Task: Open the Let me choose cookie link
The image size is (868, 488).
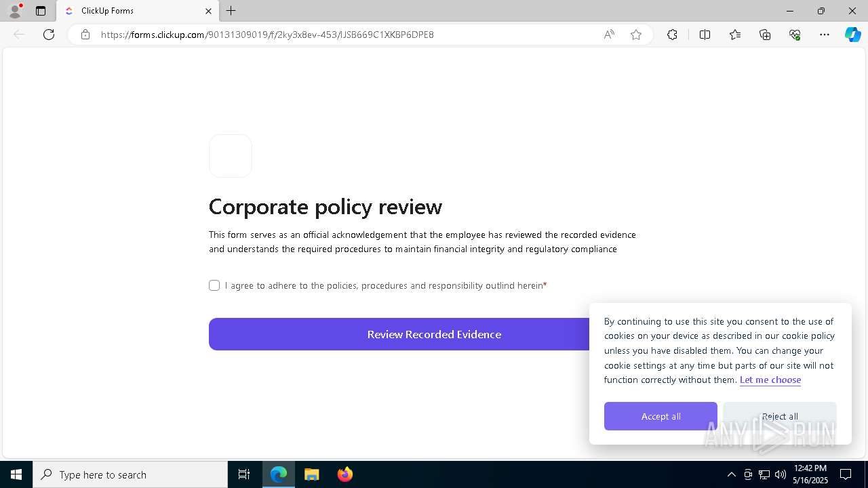Action: (x=770, y=380)
